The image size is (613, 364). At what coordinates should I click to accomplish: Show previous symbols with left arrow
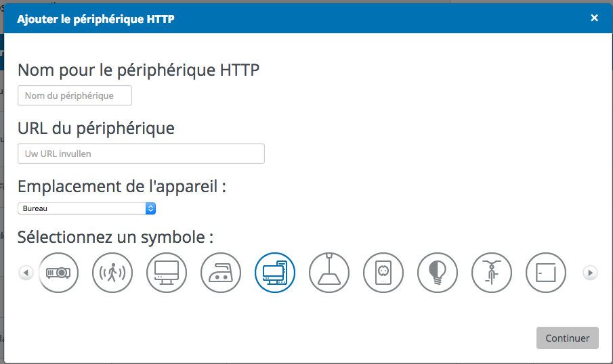tap(26, 273)
